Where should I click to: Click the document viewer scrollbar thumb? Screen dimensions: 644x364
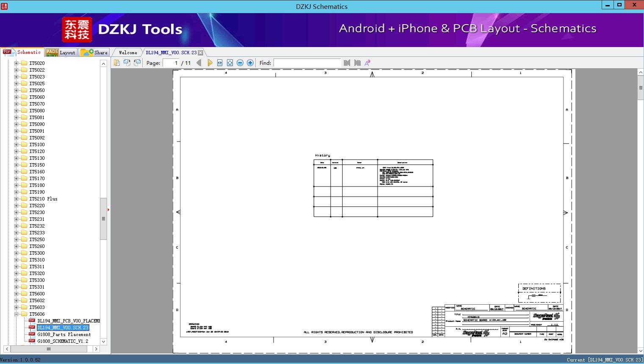pos(641,88)
